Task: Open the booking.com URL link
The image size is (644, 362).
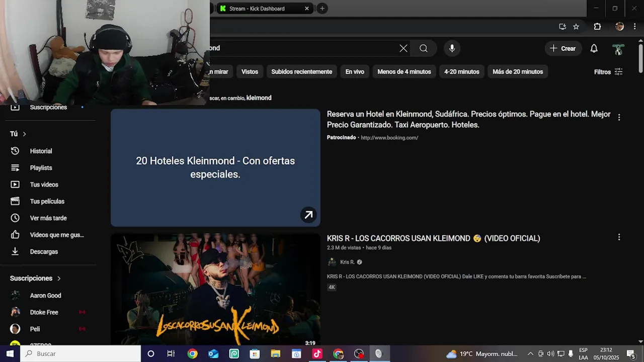Action: click(x=389, y=138)
